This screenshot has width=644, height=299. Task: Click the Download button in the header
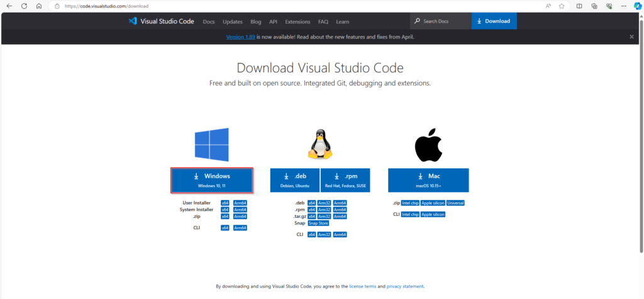pos(494,21)
